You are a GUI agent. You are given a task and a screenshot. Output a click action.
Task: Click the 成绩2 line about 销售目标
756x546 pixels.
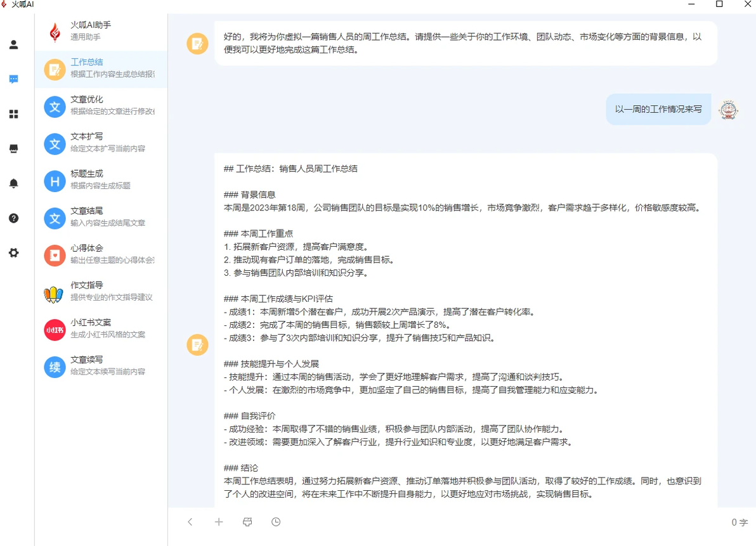click(338, 325)
